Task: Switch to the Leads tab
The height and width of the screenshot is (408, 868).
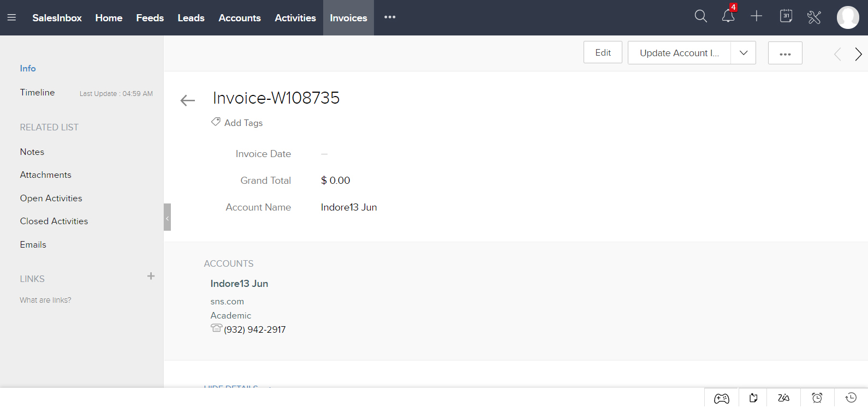Action: pyautogui.click(x=191, y=18)
